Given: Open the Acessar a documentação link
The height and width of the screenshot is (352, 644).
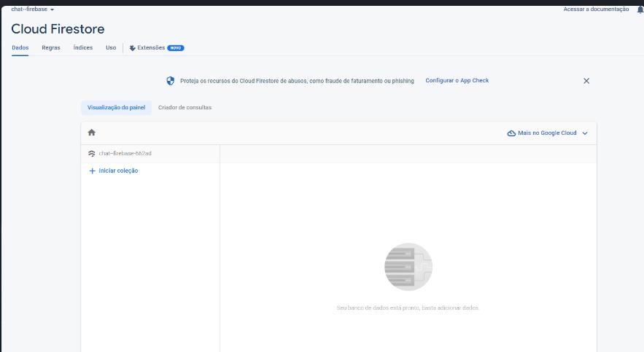Looking at the screenshot, I should tap(596, 9).
